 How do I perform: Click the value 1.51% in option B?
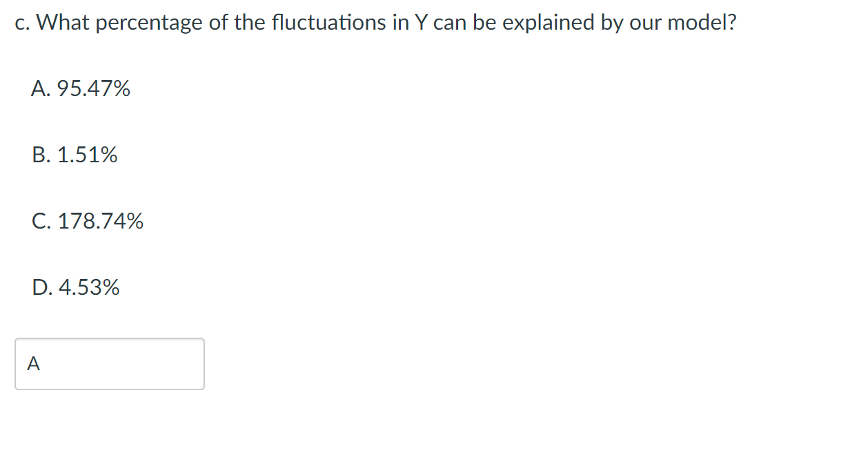point(88,155)
